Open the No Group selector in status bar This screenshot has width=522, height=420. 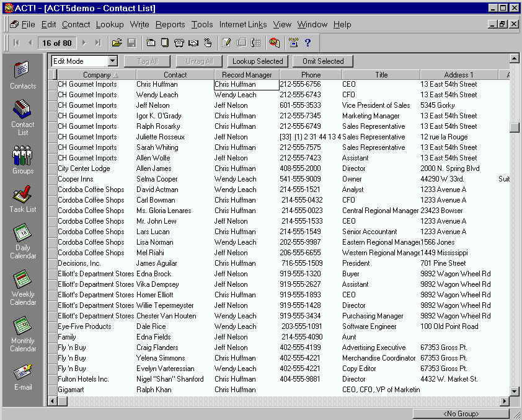461,414
